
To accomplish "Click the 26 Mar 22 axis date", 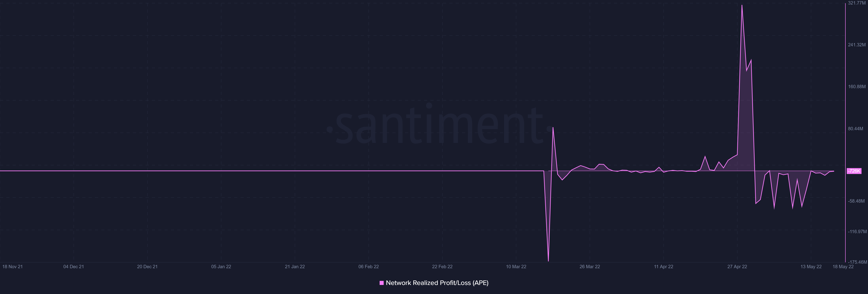I will click(590, 267).
